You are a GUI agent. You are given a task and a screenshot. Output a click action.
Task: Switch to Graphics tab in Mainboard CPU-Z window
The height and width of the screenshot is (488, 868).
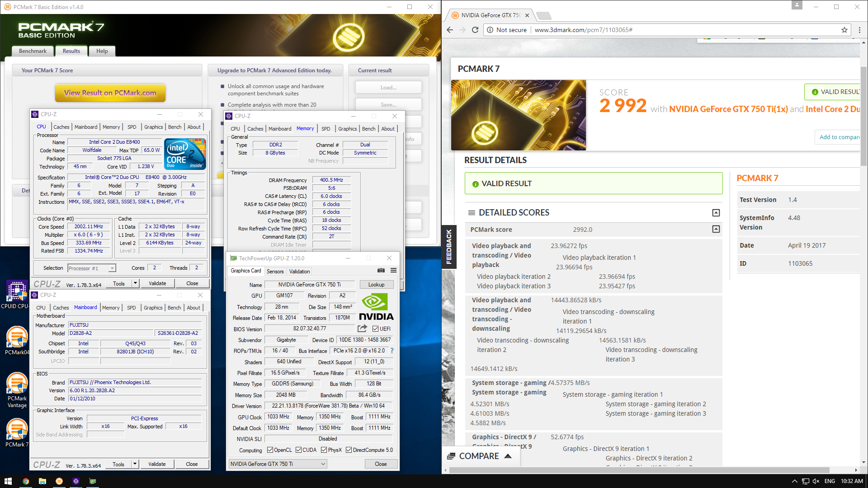click(153, 308)
